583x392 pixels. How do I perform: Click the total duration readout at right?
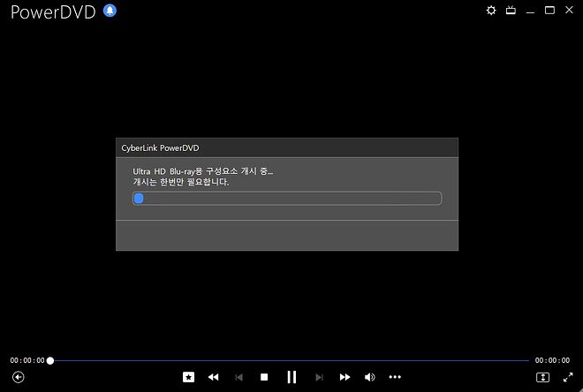point(552,360)
